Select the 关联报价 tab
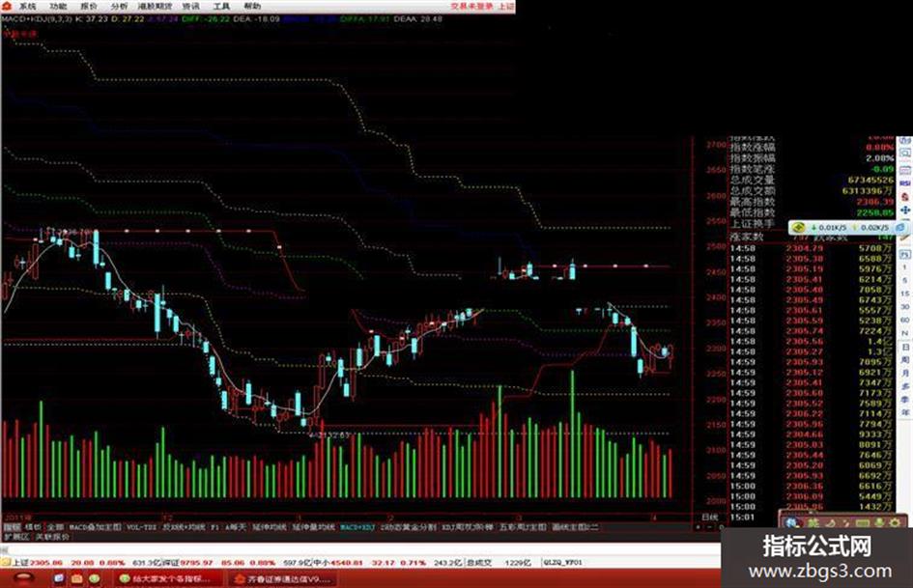913x588 pixels. pyautogui.click(x=51, y=537)
